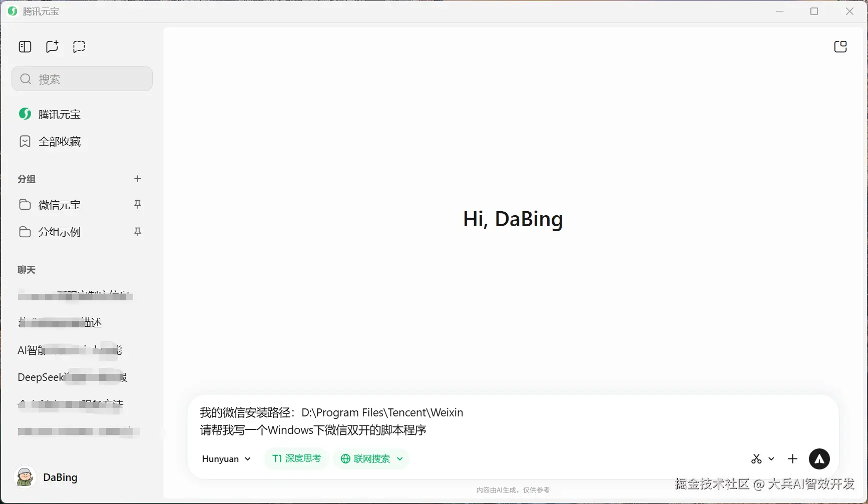Unpin the 分组示例 group

(x=138, y=232)
